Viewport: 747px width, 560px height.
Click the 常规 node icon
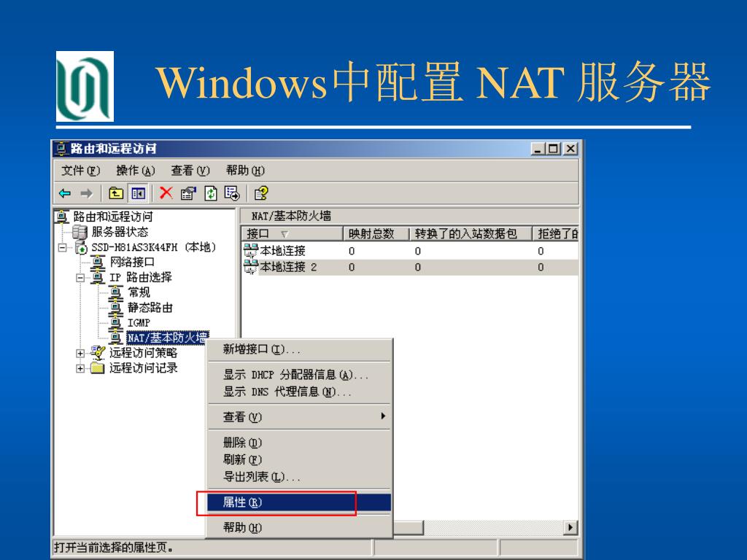pos(116,292)
